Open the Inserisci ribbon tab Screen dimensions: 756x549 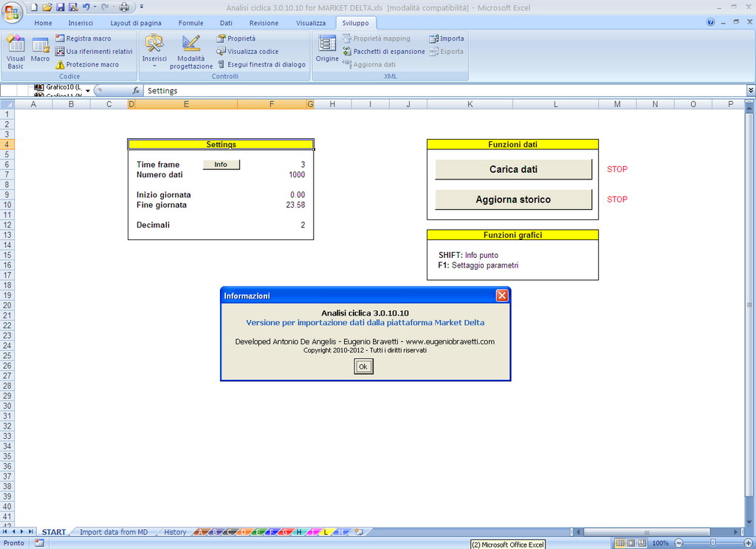[80, 23]
